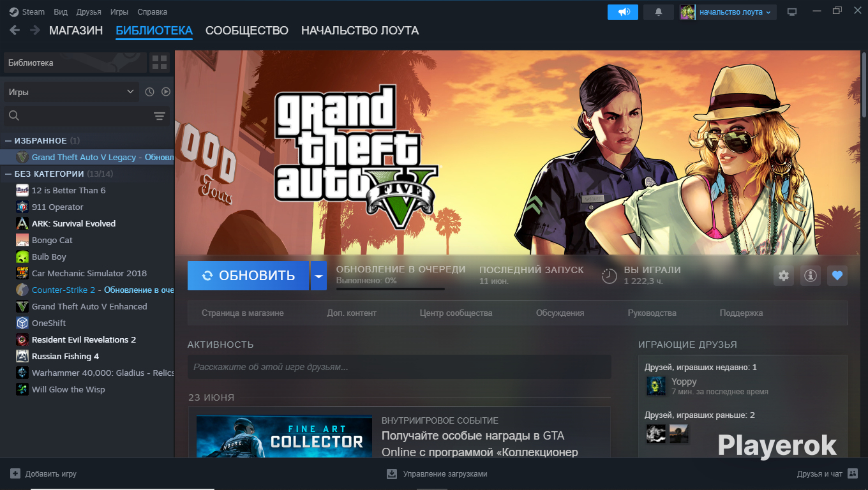This screenshot has width=868, height=490.
Task: Click Yoppy's avatar in playing friends
Action: click(656, 386)
